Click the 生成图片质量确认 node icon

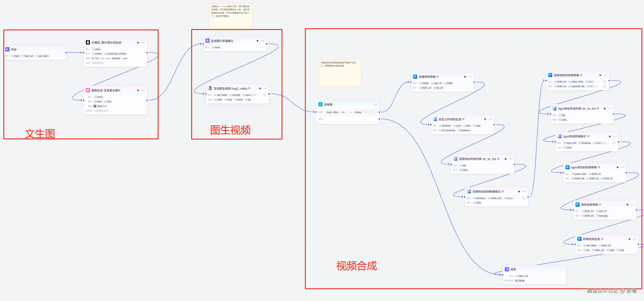pos(207,40)
